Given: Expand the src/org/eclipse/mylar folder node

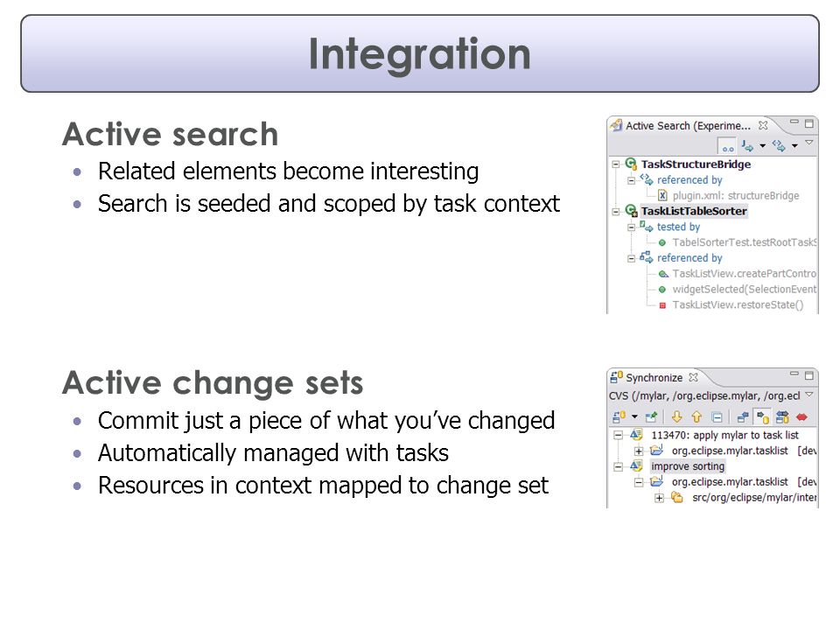Looking at the screenshot, I should [660, 498].
